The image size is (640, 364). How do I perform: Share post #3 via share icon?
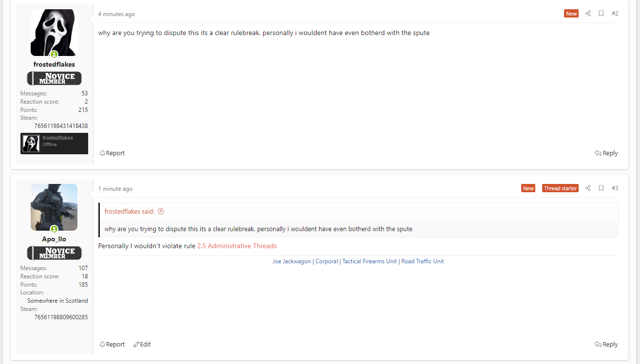pos(588,188)
